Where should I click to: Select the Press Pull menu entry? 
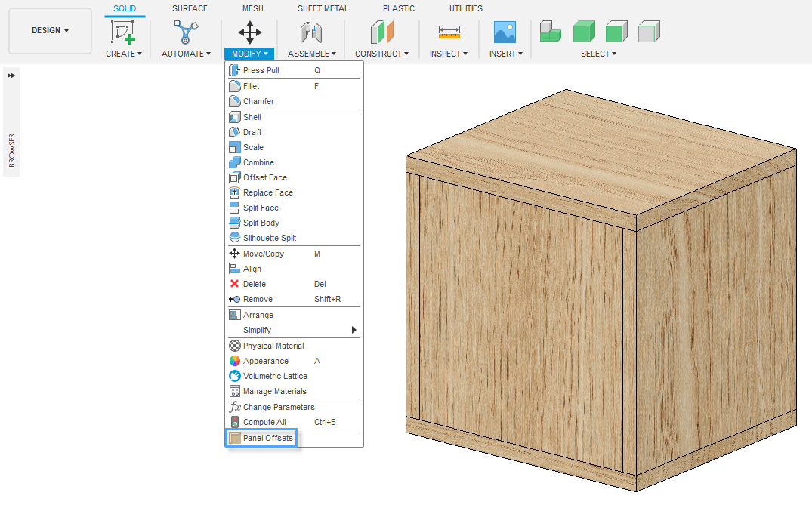click(261, 70)
